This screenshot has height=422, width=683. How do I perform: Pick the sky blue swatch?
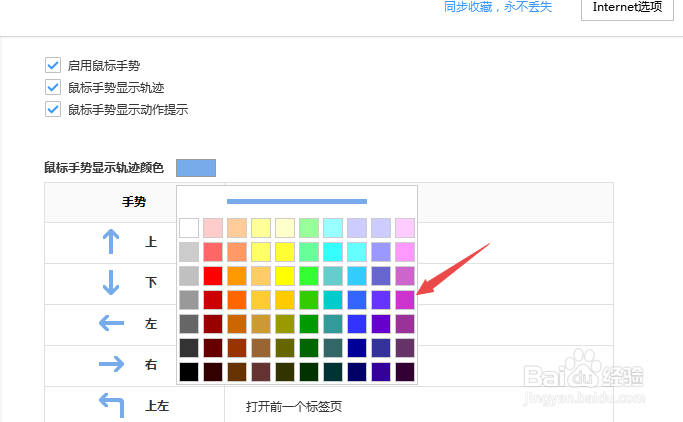tap(357, 276)
